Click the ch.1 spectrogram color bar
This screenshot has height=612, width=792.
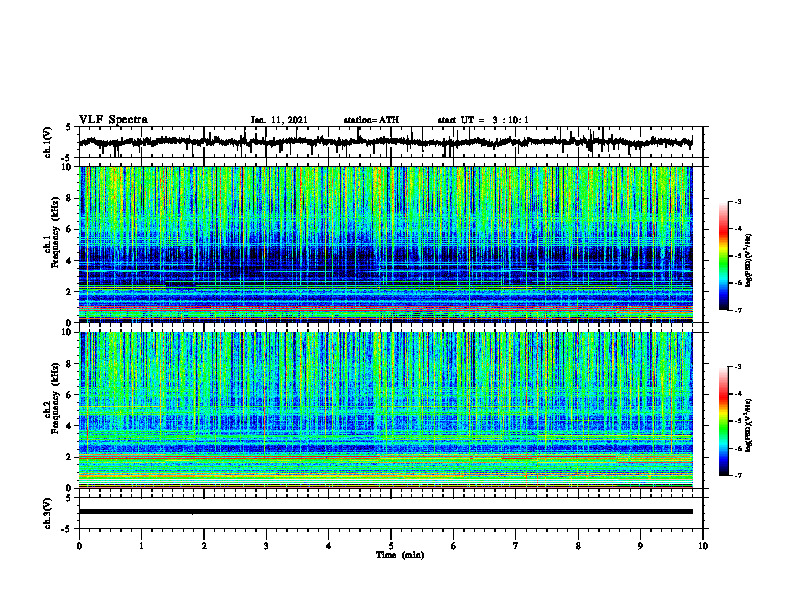coord(723,256)
